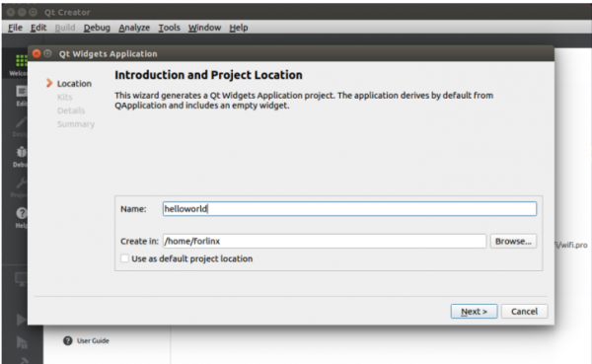Image resolution: width=592 pixels, height=364 pixels.
Task: Click the Name field containing helloworld
Action: click(349, 209)
